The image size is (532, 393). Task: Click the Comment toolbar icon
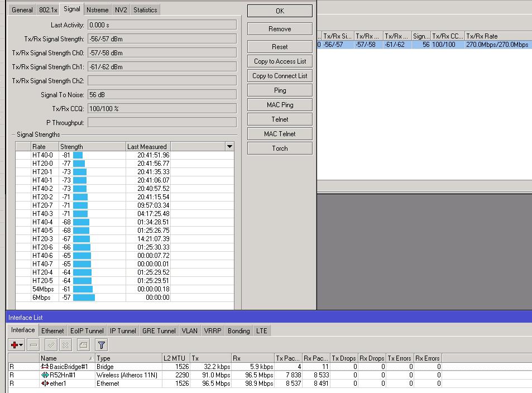(83, 345)
